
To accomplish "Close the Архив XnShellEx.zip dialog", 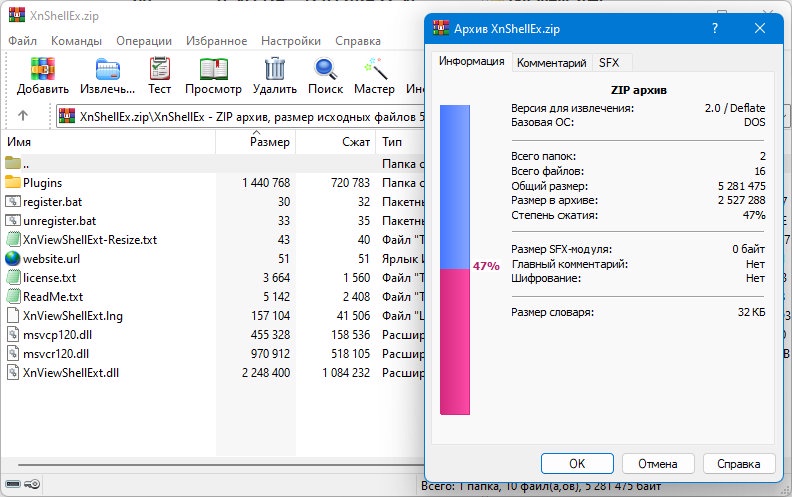I will tap(760, 28).
